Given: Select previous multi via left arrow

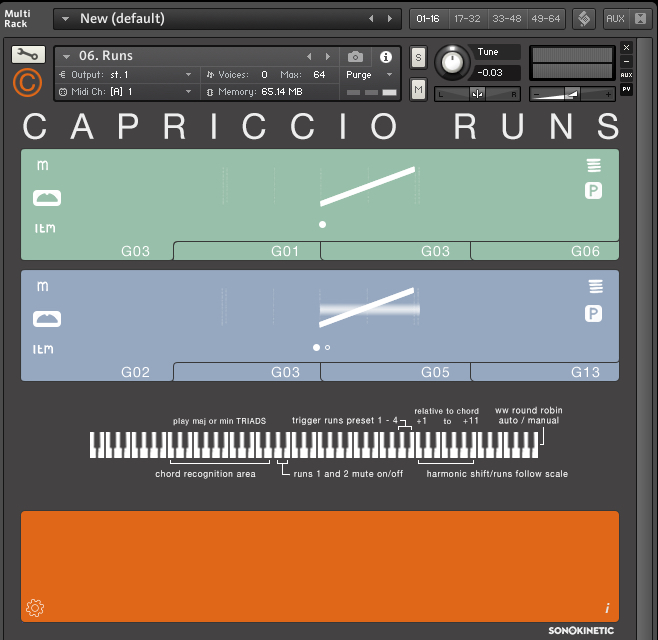Looking at the screenshot, I should pyautogui.click(x=371, y=18).
